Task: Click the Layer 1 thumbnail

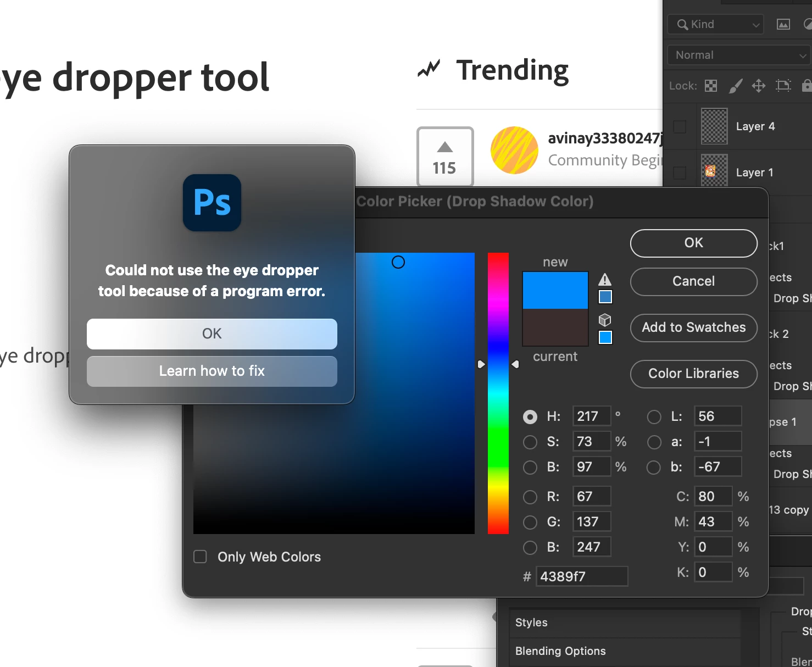Action: (x=714, y=171)
